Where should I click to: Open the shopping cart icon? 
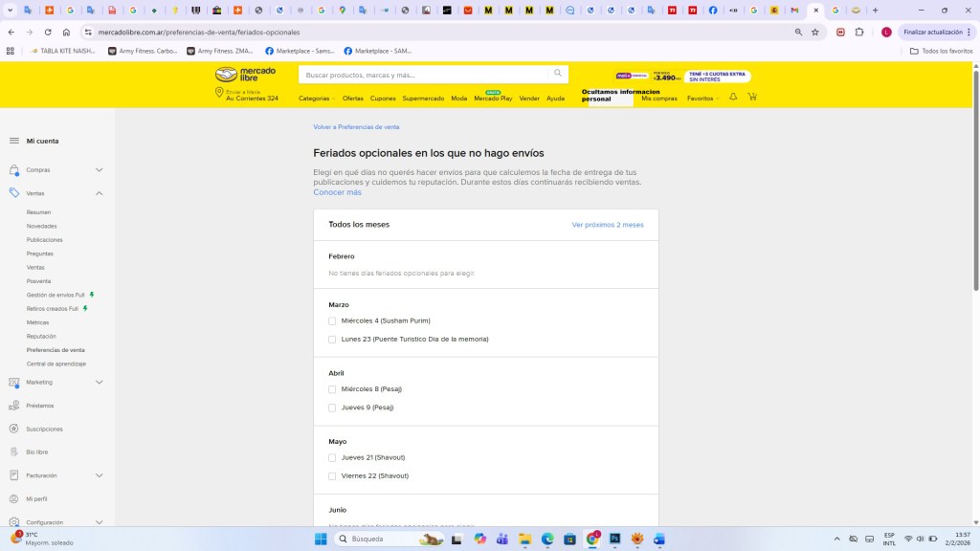tap(752, 98)
